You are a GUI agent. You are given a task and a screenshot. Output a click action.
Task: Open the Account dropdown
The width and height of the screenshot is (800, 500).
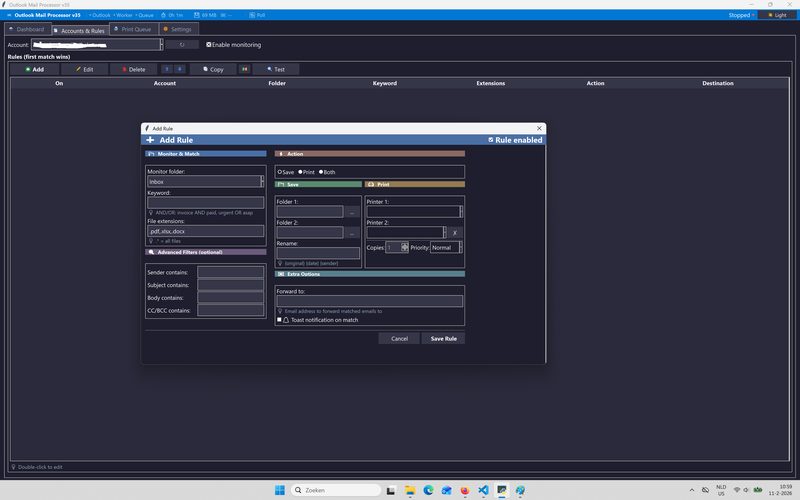click(97, 45)
